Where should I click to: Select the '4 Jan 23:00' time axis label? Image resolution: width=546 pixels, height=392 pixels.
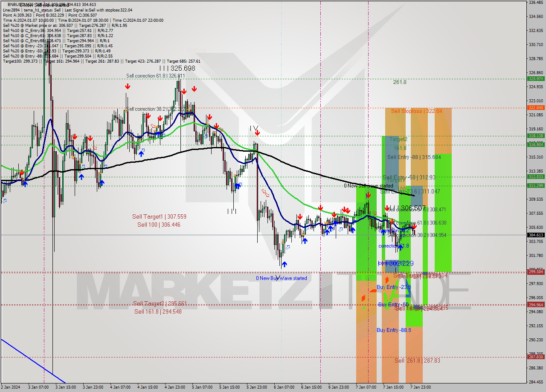[x=175, y=387]
